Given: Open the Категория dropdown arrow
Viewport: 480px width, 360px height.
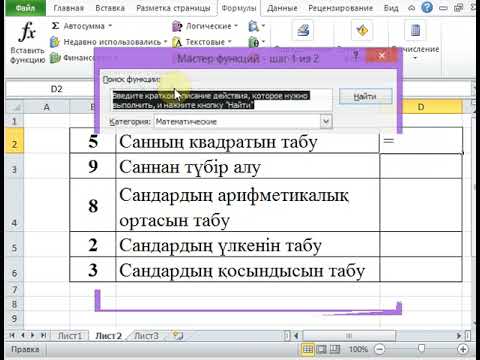Looking at the screenshot, I should tap(326, 122).
